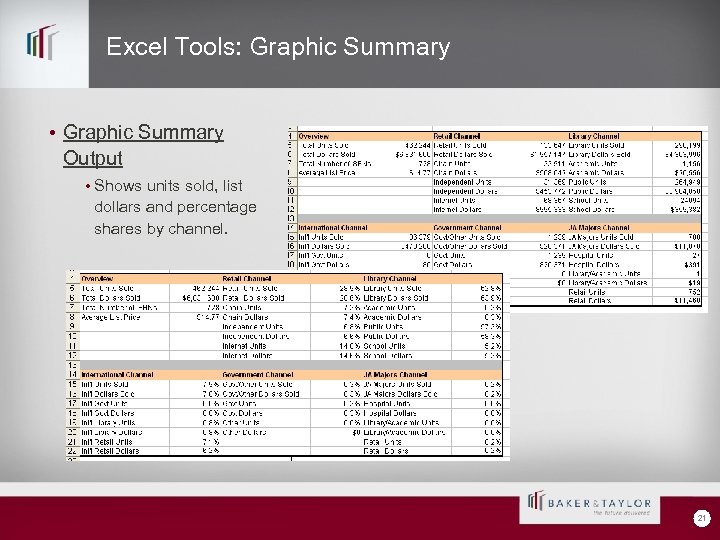The image size is (720, 540).
Task: Click the Baker & Taylor logo in footer
Action: click(x=590, y=507)
